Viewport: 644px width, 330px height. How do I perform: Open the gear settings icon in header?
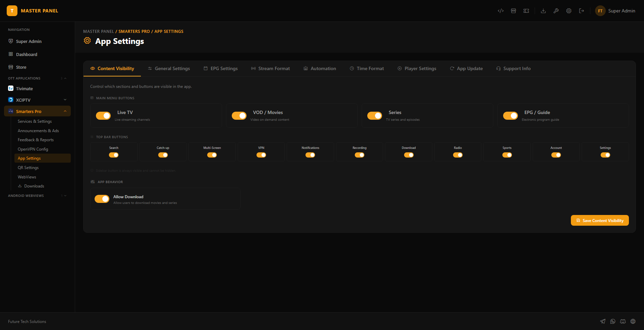click(x=569, y=11)
